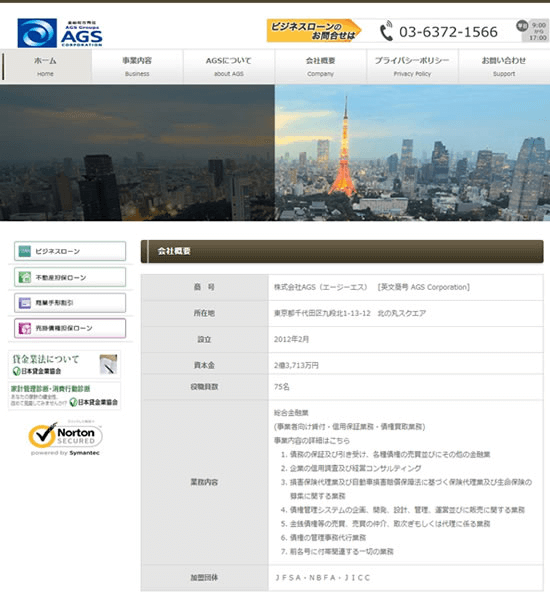Click list item 2 企業の信用調査及び経営コンサルティング
Viewport: 550px width, 610px height.
(351, 468)
